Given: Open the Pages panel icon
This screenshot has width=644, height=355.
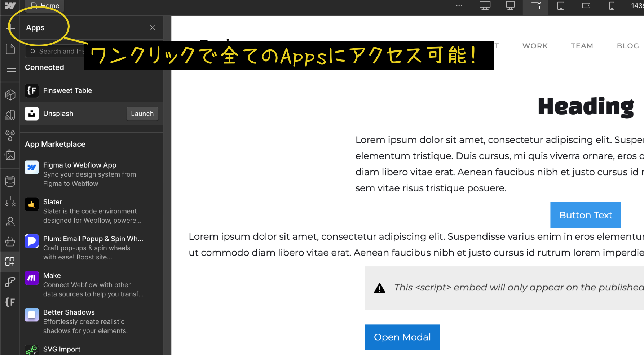Looking at the screenshot, I should pyautogui.click(x=10, y=49).
